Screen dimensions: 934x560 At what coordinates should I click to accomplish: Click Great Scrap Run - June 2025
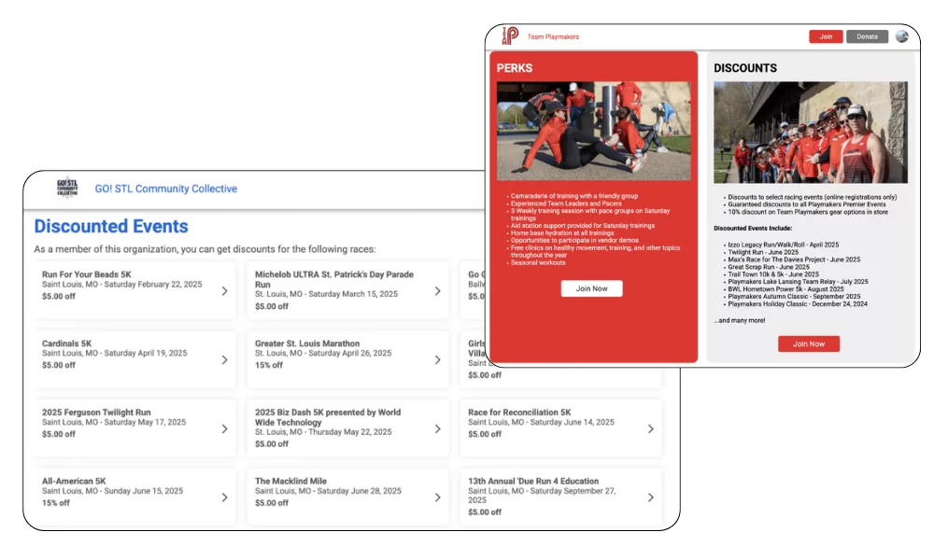(769, 267)
